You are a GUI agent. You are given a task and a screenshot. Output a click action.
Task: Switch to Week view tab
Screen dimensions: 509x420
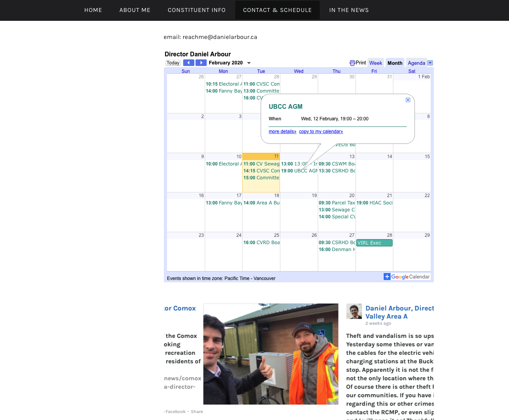point(376,63)
